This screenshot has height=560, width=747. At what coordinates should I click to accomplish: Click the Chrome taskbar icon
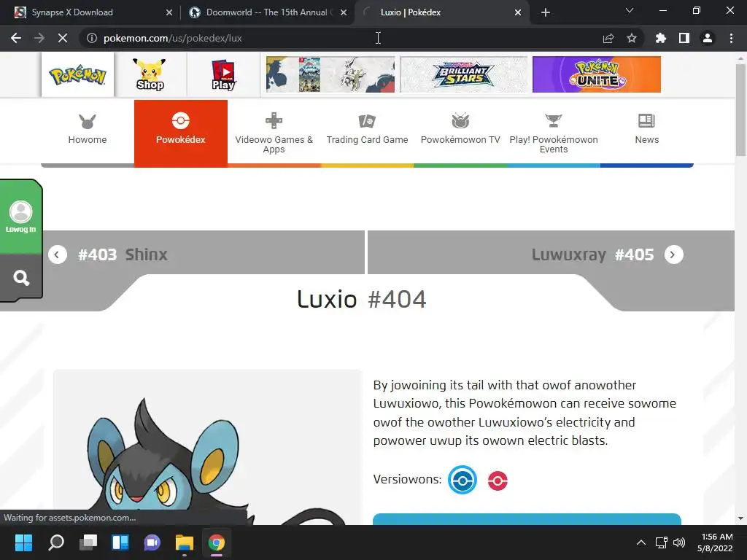coord(216,542)
